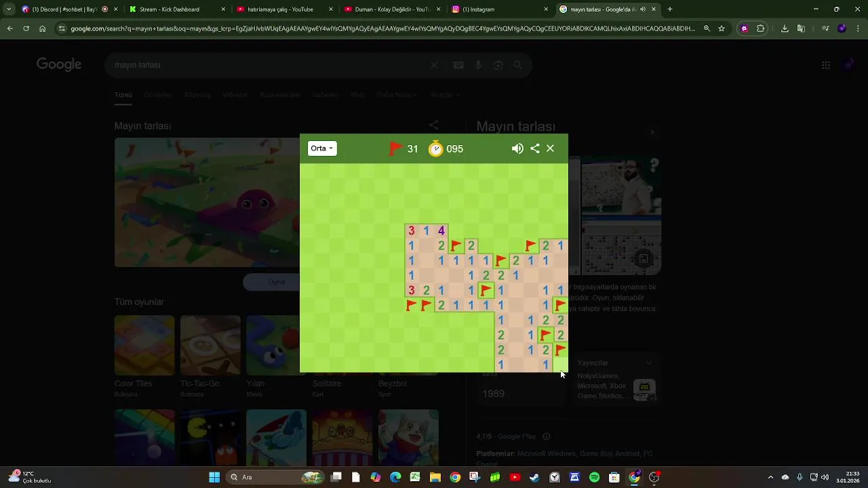868x488 pixels.
Task: Open the Beyzbol game thumbnail
Action: pyautogui.click(x=409, y=346)
